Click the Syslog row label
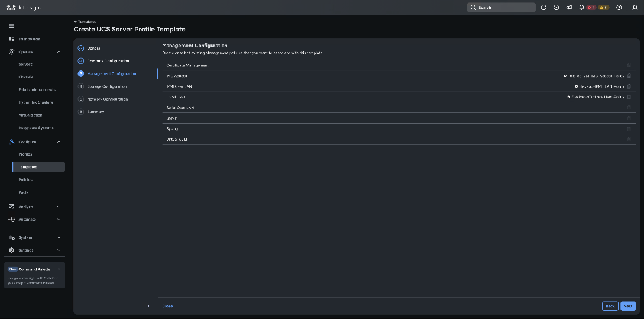 [x=172, y=129]
